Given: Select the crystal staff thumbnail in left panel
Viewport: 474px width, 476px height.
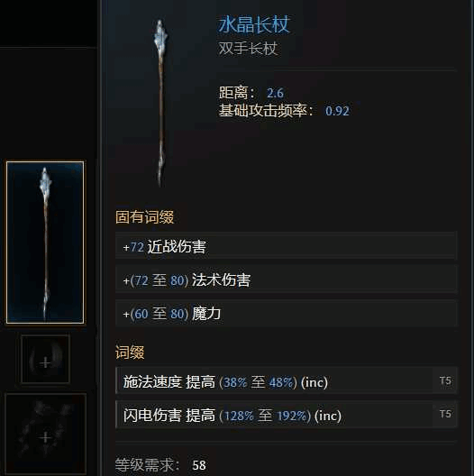Looking at the screenshot, I should pyautogui.click(x=45, y=243).
